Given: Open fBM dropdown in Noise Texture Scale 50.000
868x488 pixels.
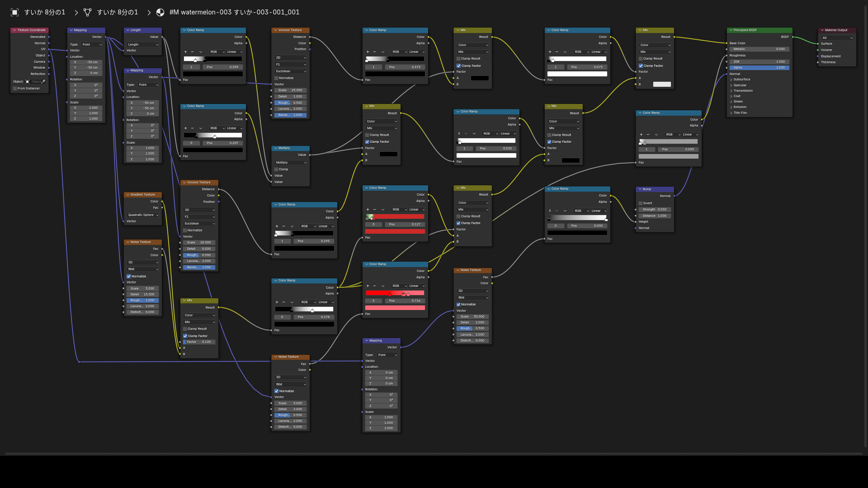Looking at the screenshot, I should pyautogui.click(x=473, y=298).
